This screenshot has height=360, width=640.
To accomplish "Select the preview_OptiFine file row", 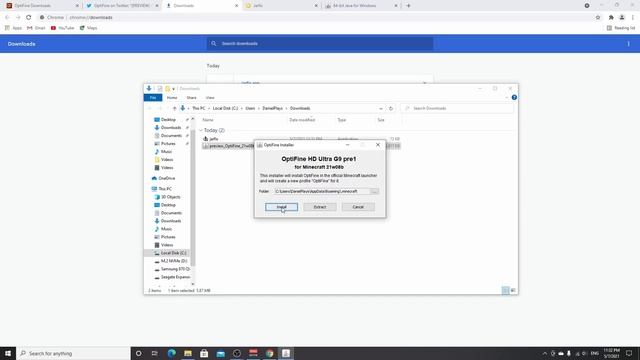I will click(301, 146).
